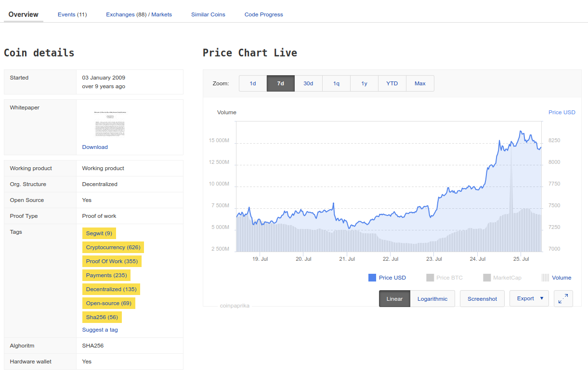Zoom chart to Max range
This screenshot has height=375, width=588.
click(420, 83)
